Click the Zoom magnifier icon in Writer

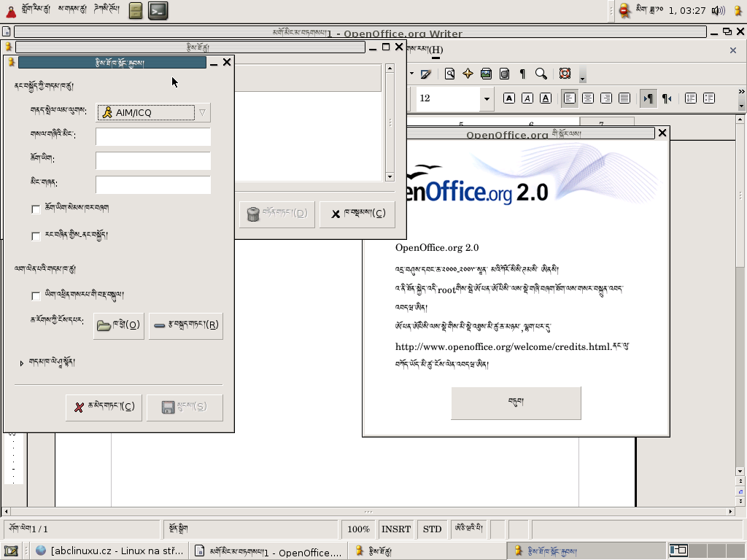click(541, 74)
